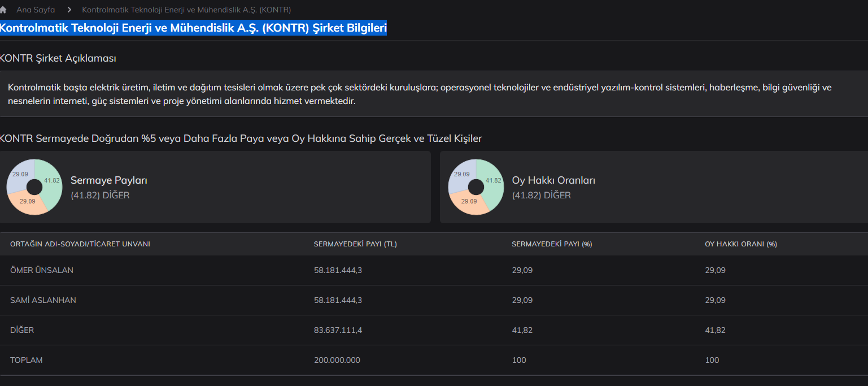Click the Kontrolmatik company description paragraph

(x=420, y=94)
